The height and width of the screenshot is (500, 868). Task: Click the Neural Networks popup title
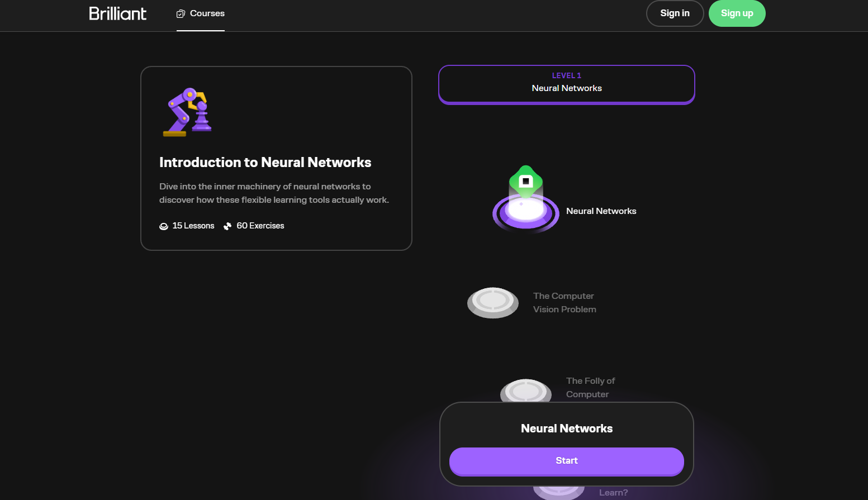567,428
